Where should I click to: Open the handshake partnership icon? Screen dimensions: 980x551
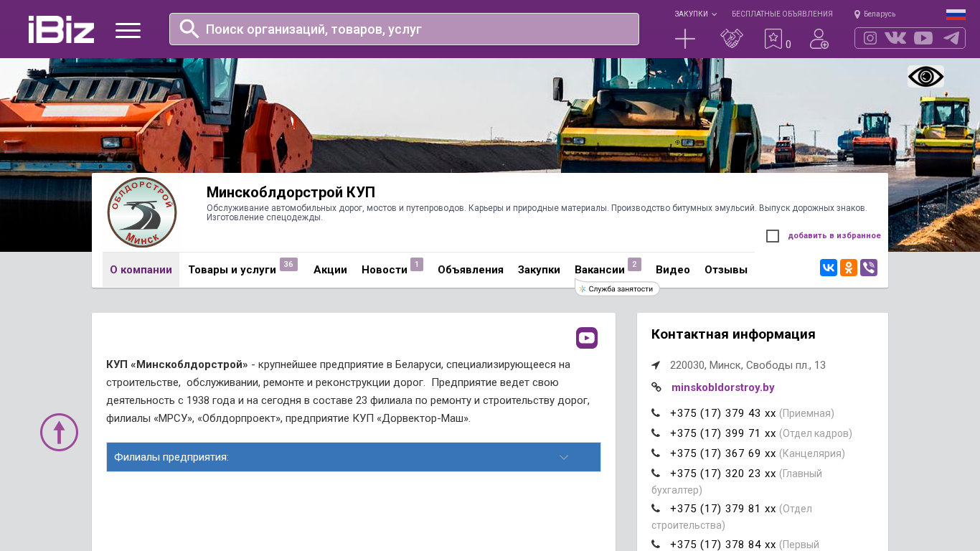click(732, 39)
